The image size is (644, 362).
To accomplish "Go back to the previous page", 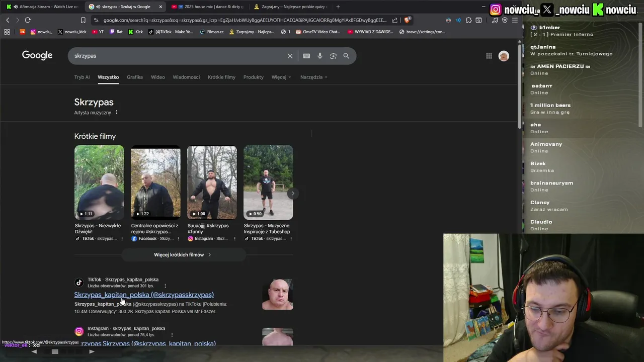I will [8, 20].
